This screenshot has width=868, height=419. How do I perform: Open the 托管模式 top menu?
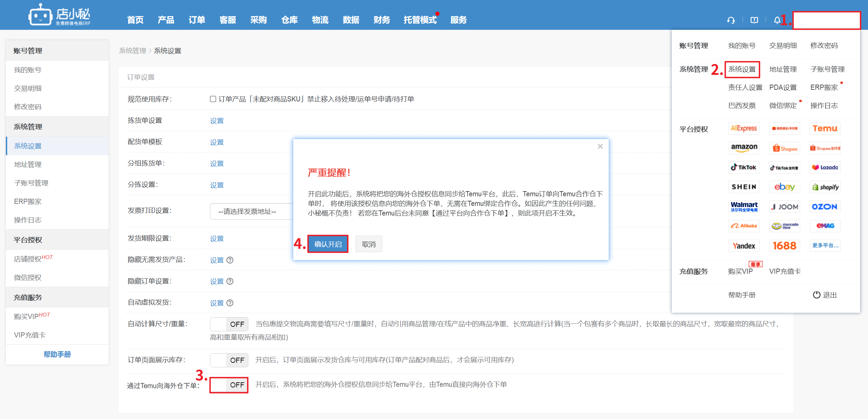[420, 20]
